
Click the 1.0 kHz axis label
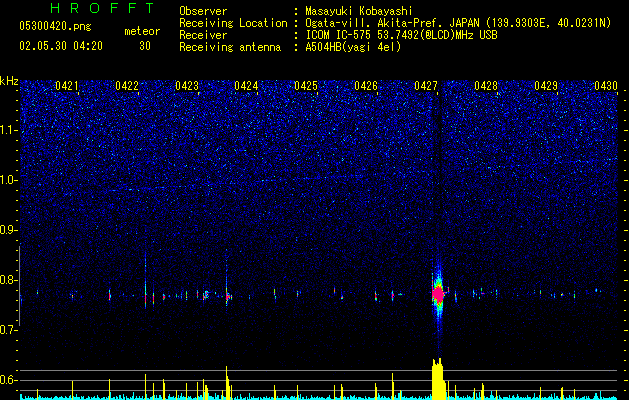click(8, 180)
